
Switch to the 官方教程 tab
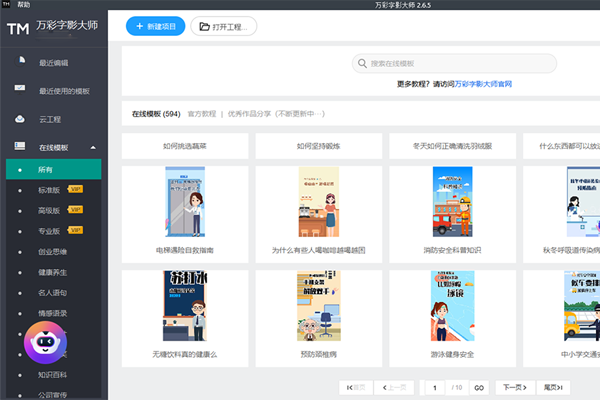pos(202,114)
